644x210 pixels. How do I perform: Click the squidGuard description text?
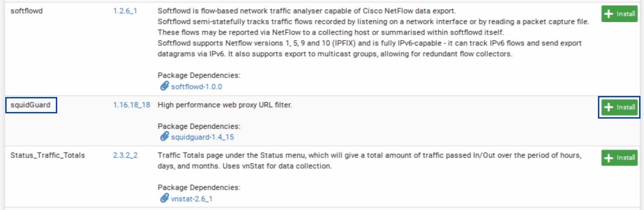(225, 105)
